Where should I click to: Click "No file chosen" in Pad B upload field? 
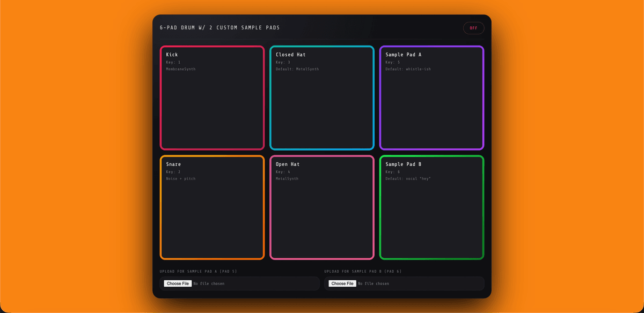point(374,284)
